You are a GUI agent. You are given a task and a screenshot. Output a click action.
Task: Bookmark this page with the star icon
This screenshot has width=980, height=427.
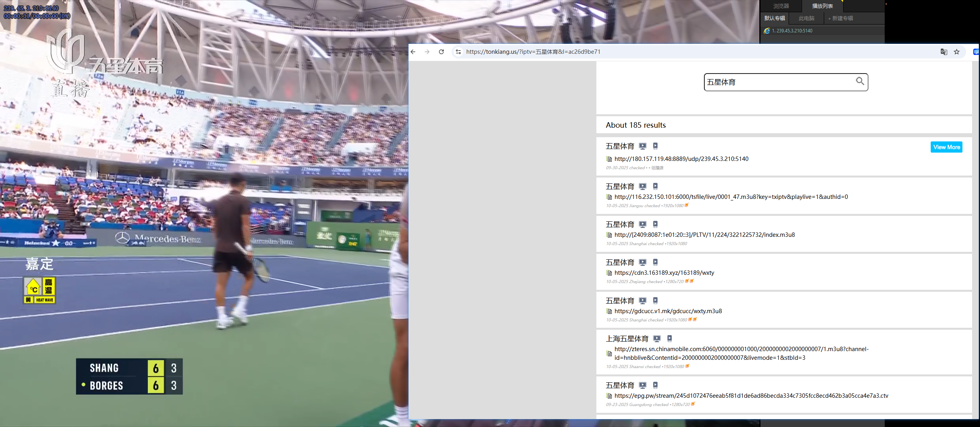(957, 52)
